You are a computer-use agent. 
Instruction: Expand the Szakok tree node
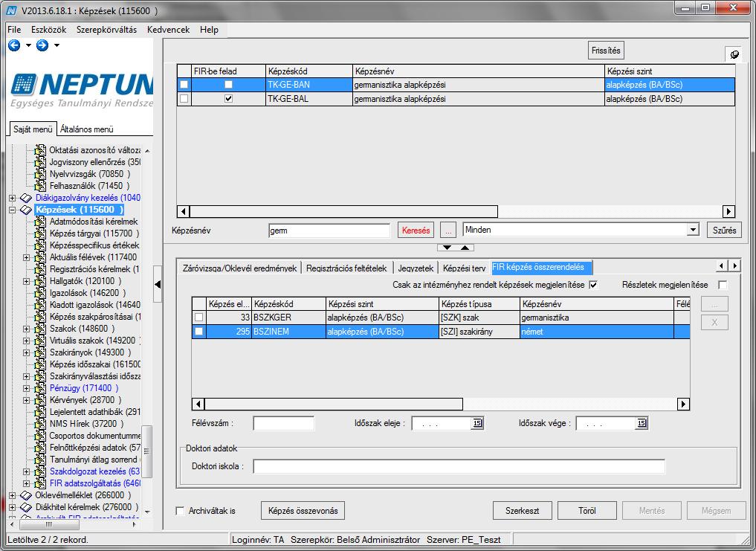[27, 329]
